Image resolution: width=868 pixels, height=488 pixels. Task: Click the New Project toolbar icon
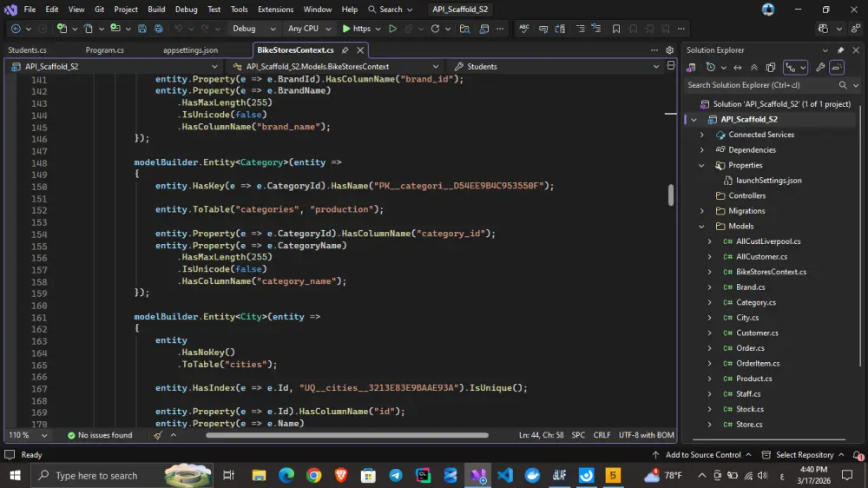(62, 29)
